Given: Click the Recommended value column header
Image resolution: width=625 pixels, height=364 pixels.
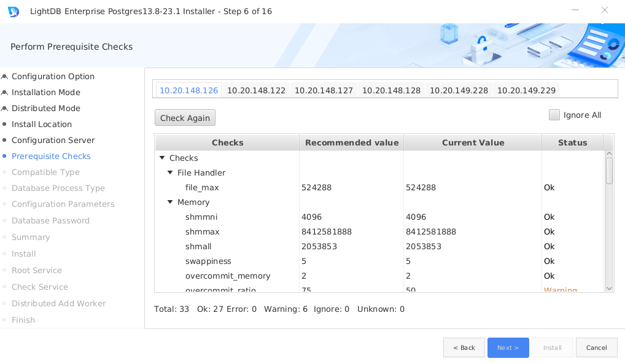Looking at the screenshot, I should pyautogui.click(x=352, y=143).
